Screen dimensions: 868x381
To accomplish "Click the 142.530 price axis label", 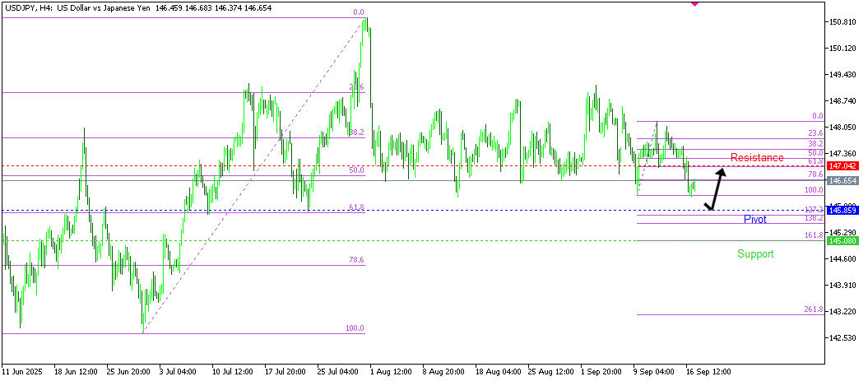I will point(842,338).
